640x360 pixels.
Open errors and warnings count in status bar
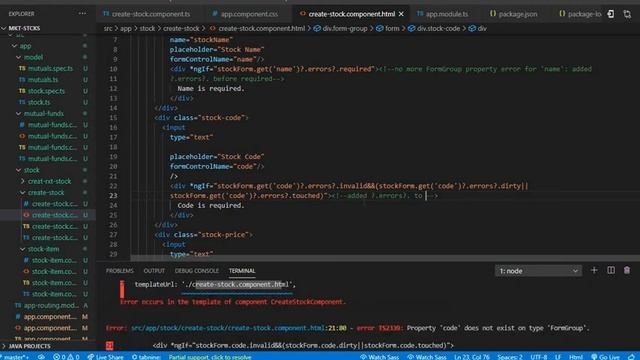[66, 357]
